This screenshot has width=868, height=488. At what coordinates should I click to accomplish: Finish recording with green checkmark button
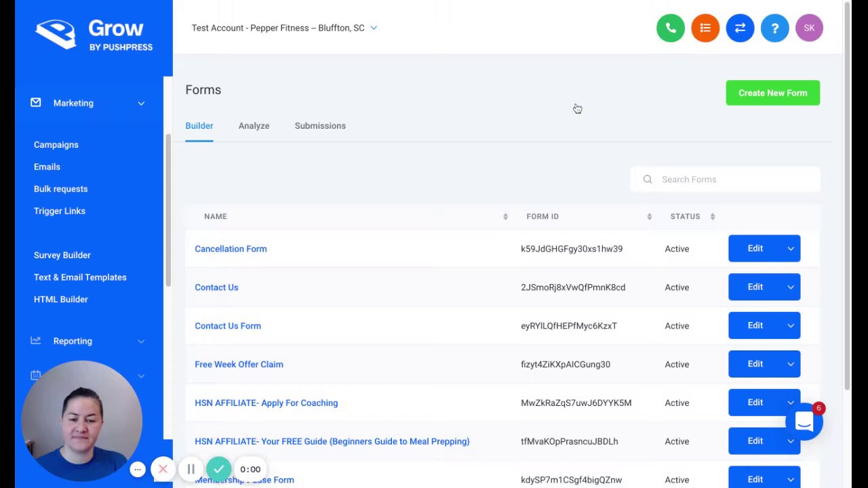218,469
